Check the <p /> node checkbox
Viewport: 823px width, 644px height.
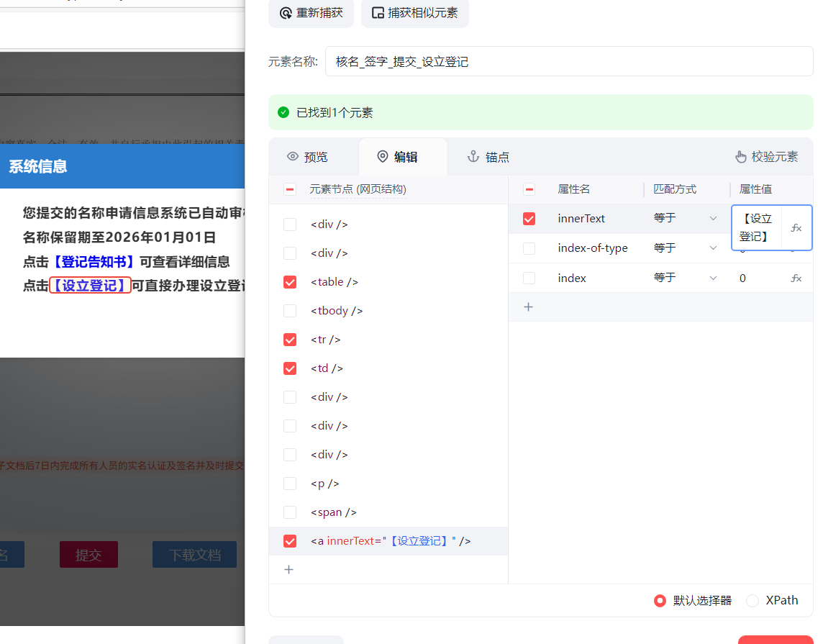point(290,484)
